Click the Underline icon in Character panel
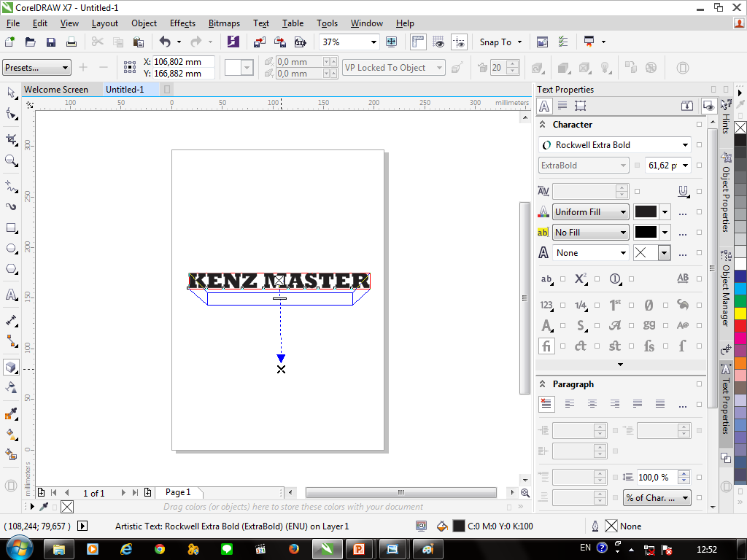This screenshot has width=747, height=560. (683, 191)
